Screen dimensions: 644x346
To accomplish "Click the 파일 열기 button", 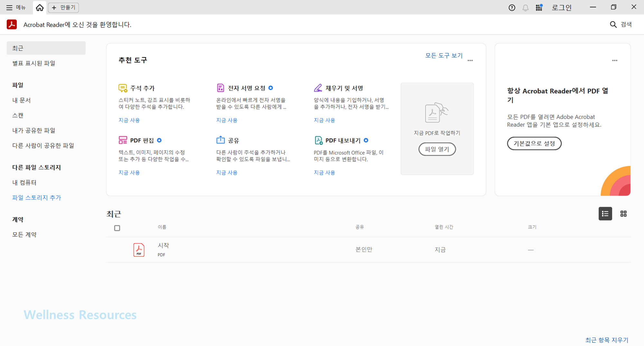I will coord(437,149).
